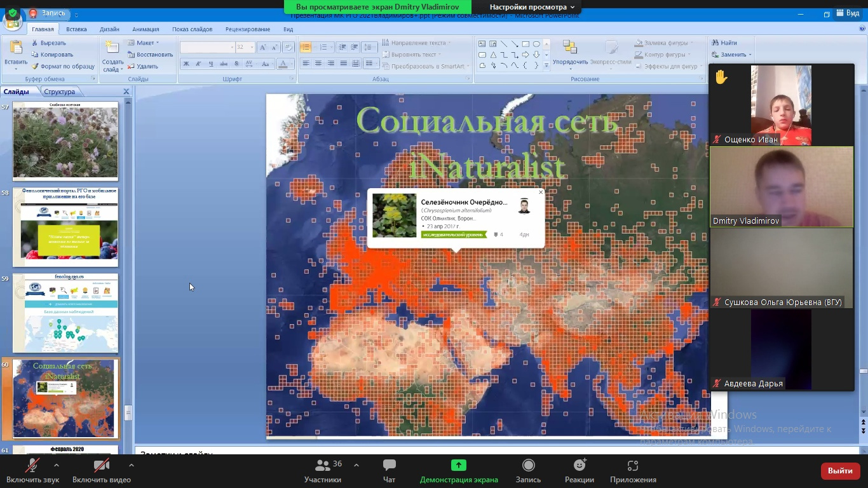Expand the shapes gallery More arrow
The image size is (868, 488).
point(546,66)
